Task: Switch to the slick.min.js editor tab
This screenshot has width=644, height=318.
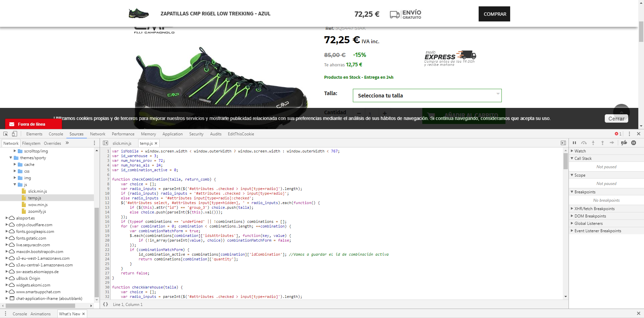Action: [x=122, y=143]
